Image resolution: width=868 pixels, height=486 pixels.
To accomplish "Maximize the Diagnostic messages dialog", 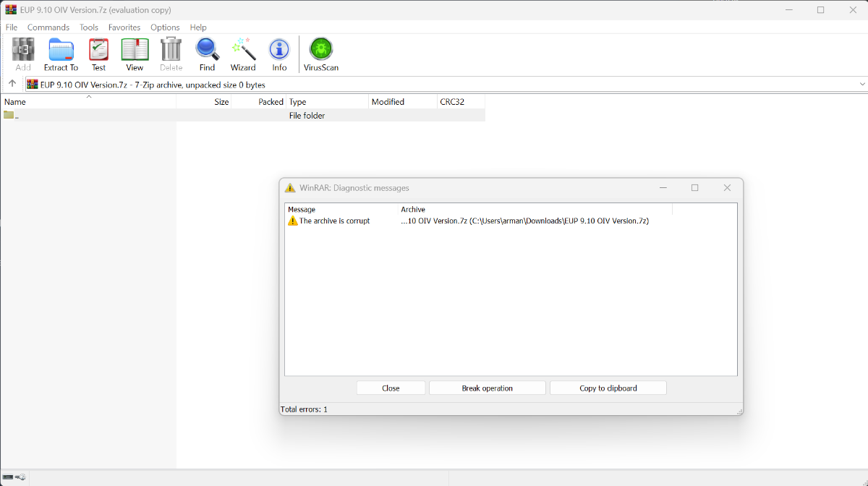I will pyautogui.click(x=694, y=188).
